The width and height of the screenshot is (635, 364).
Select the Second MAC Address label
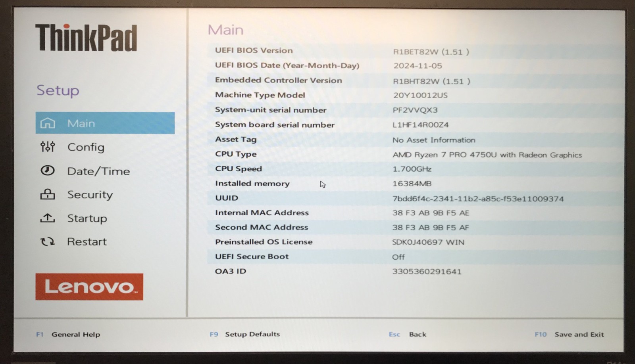click(262, 227)
